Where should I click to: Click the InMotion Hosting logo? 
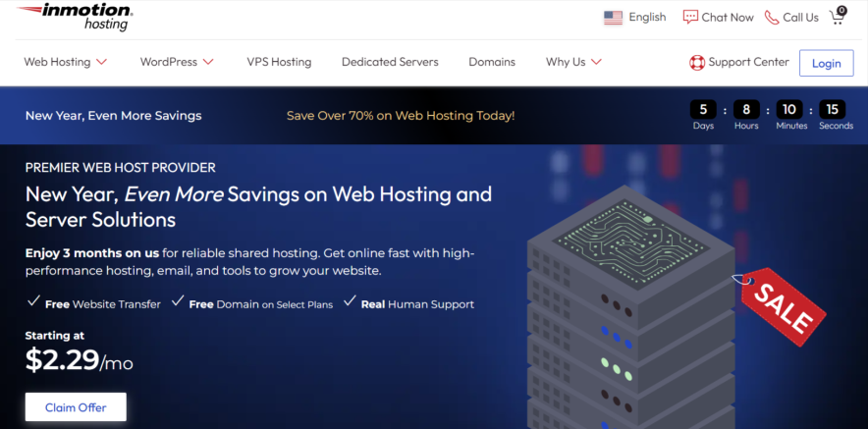[x=75, y=17]
